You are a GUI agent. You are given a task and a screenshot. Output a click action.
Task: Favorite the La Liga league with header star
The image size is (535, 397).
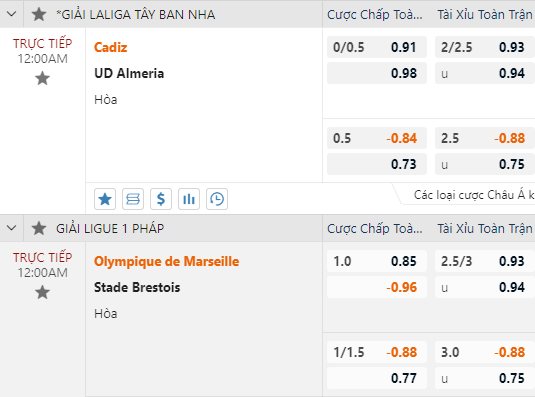pyautogui.click(x=39, y=14)
